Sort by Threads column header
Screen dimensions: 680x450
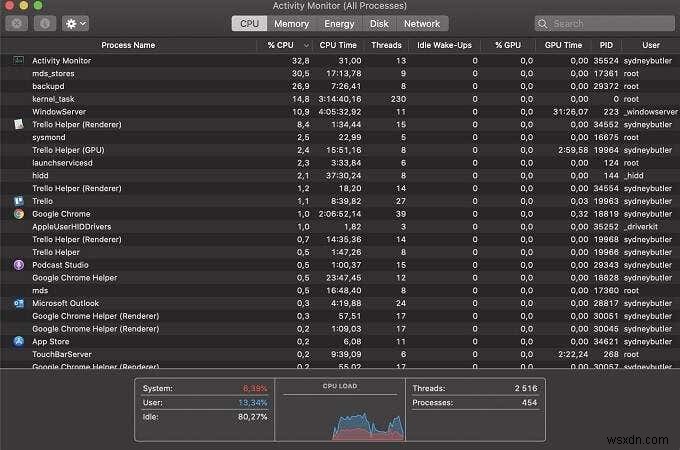(386, 45)
